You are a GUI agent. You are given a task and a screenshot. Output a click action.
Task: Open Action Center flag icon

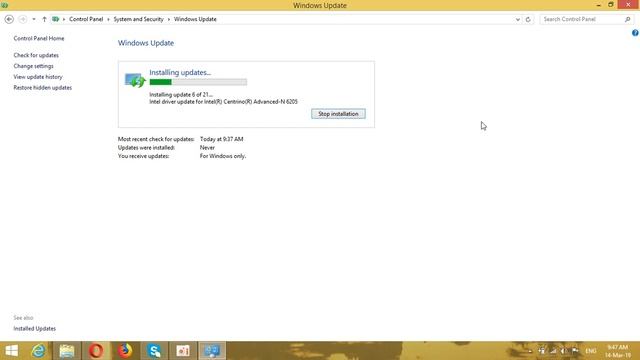click(x=575, y=351)
